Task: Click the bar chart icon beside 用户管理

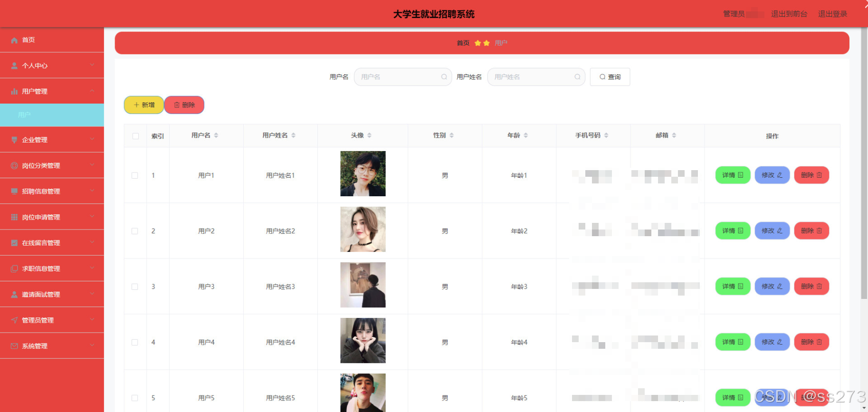Action: tap(14, 92)
